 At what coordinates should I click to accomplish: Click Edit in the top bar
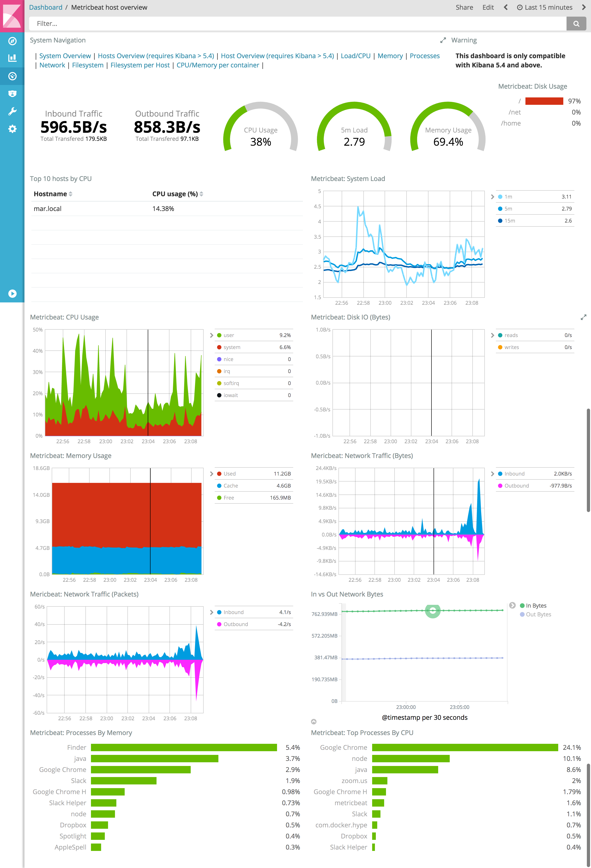click(488, 7)
